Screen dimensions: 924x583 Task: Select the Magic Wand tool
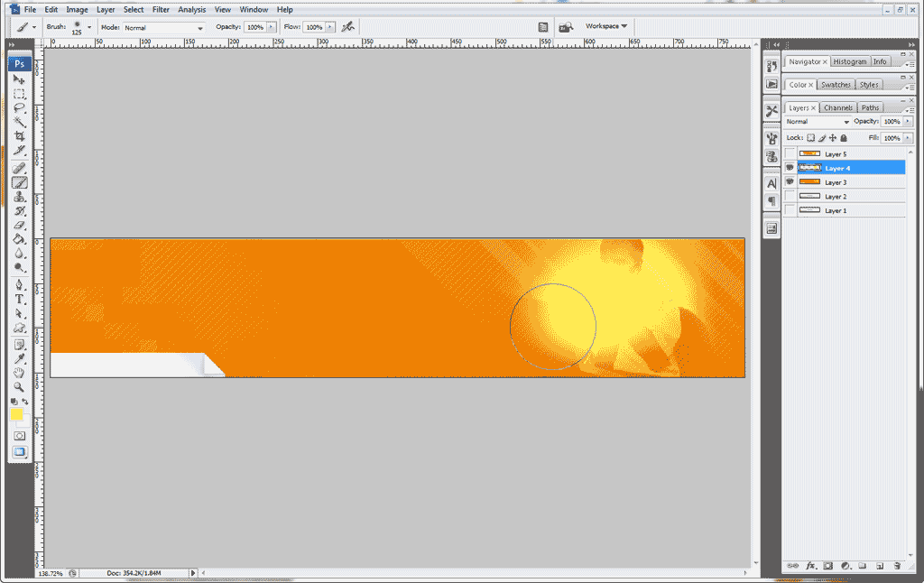click(19, 122)
